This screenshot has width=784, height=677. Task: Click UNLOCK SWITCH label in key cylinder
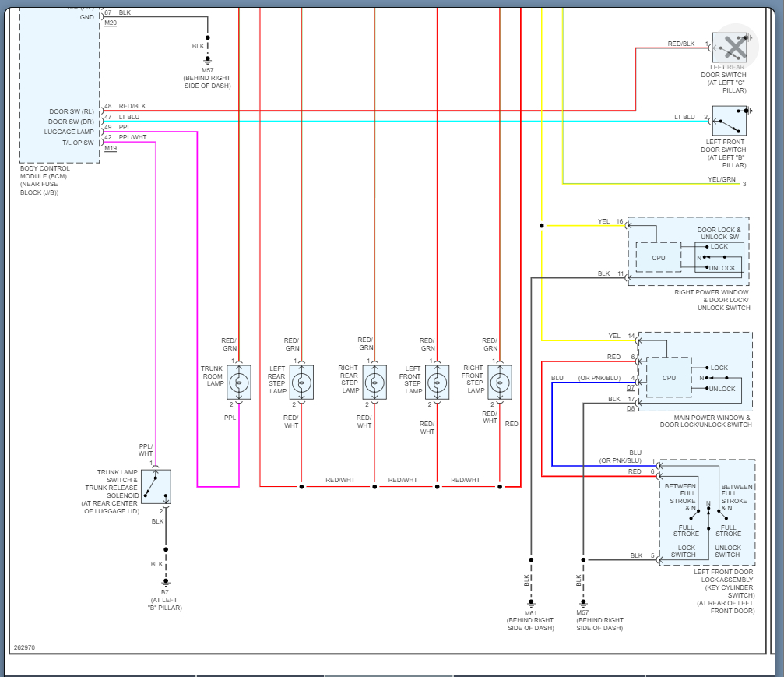pos(727,551)
